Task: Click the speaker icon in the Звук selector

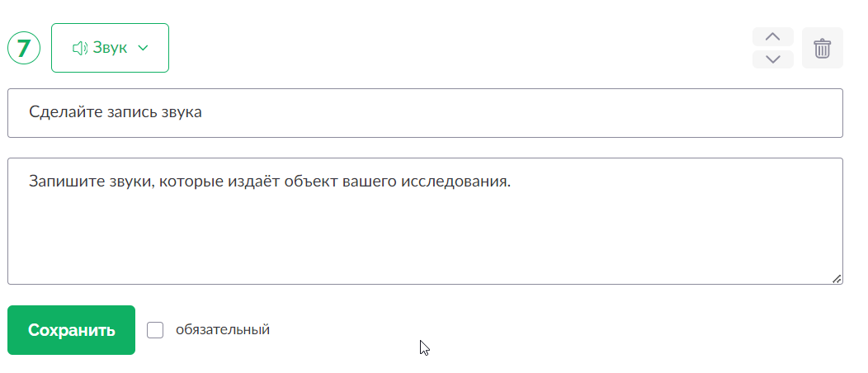Action: point(80,48)
